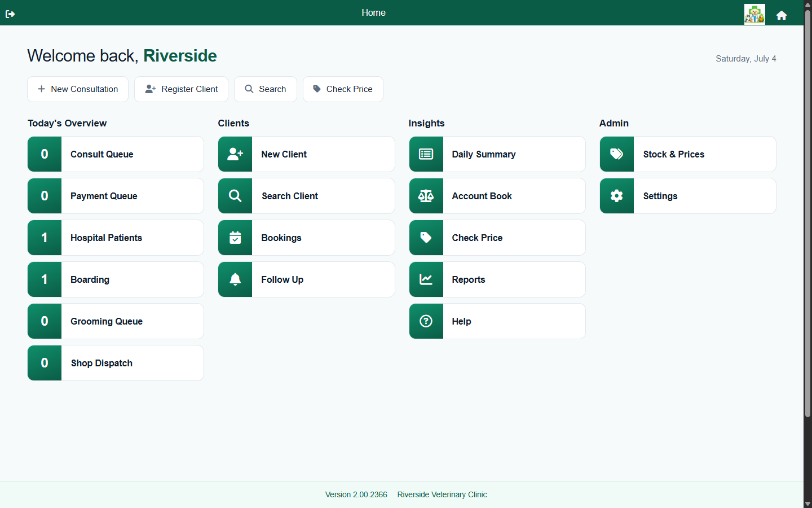Open Check Price label in Insights
Screen dimensions: 812x508
point(477,238)
